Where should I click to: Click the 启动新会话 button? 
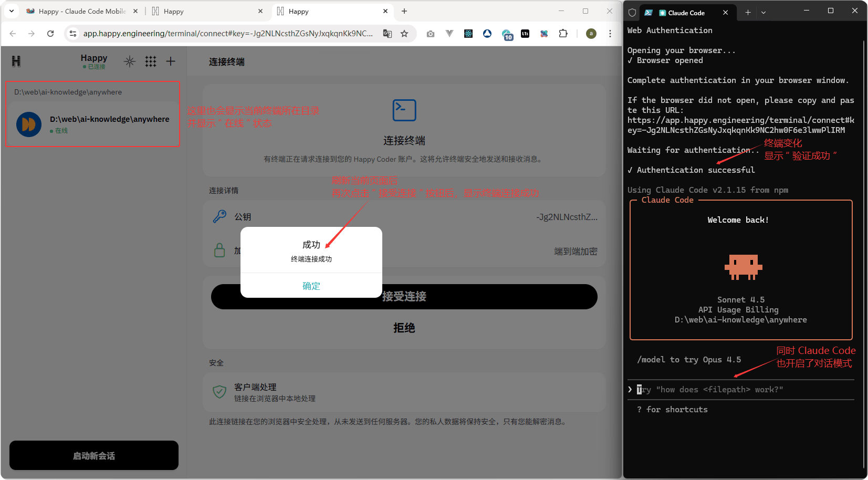click(94, 455)
